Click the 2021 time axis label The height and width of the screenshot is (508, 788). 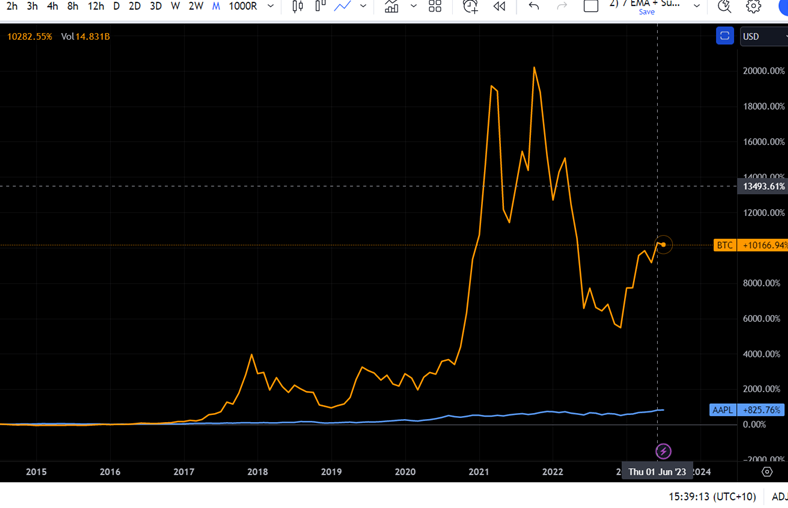click(x=478, y=472)
